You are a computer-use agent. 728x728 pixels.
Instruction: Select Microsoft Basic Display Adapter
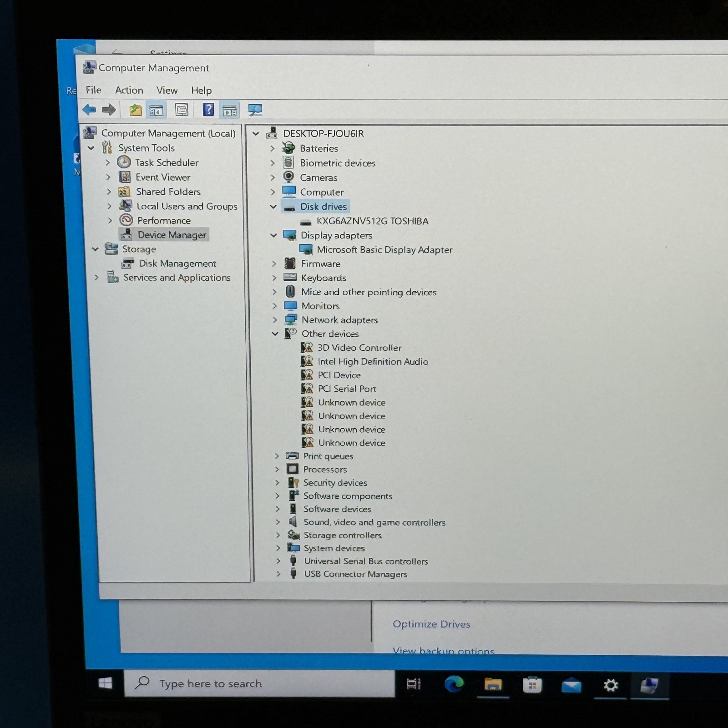coord(384,250)
